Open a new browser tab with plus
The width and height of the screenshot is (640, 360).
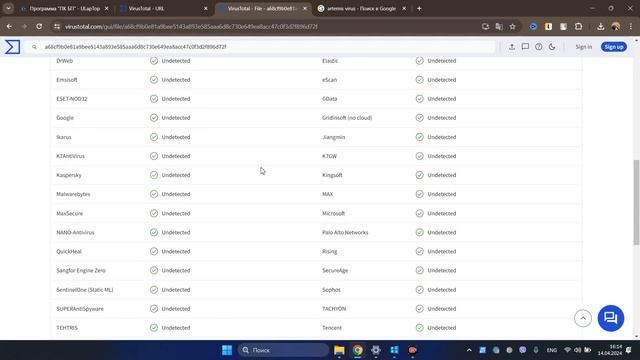(x=419, y=8)
